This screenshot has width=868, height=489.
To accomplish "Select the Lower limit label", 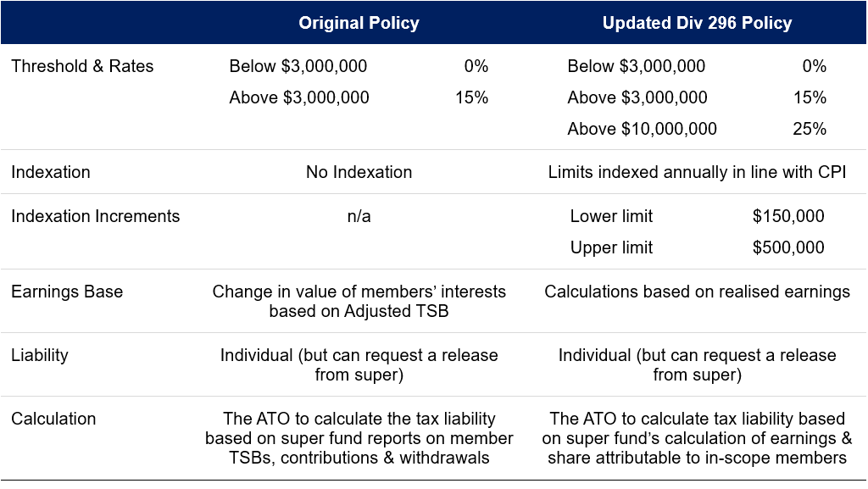I will click(x=611, y=216).
